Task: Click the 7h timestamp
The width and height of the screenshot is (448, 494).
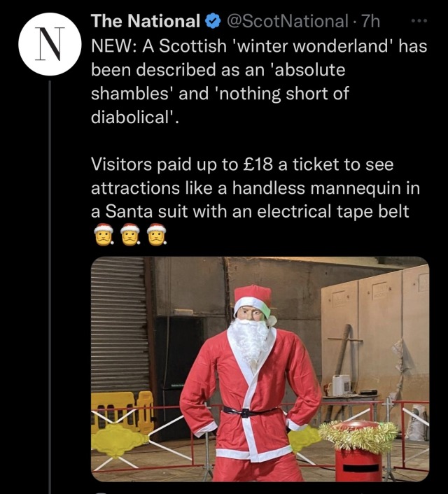Action: 370,22
